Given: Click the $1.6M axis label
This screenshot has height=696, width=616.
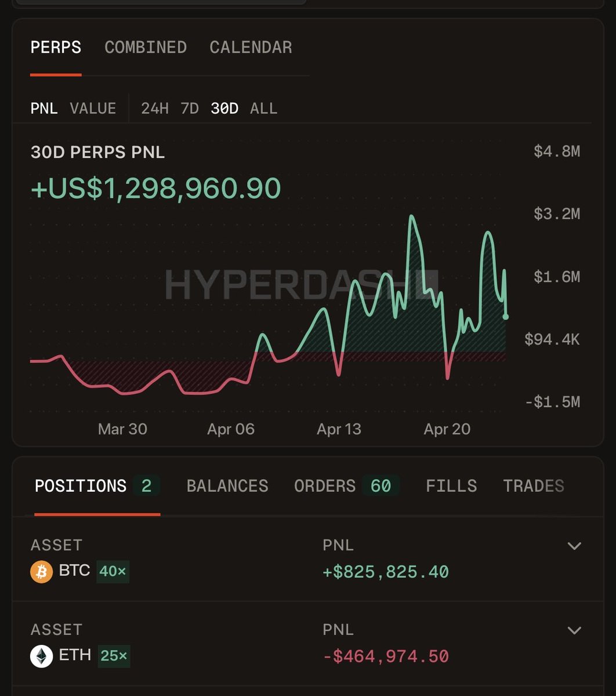Looking at the screenshot, I should [x=557, y=277].
